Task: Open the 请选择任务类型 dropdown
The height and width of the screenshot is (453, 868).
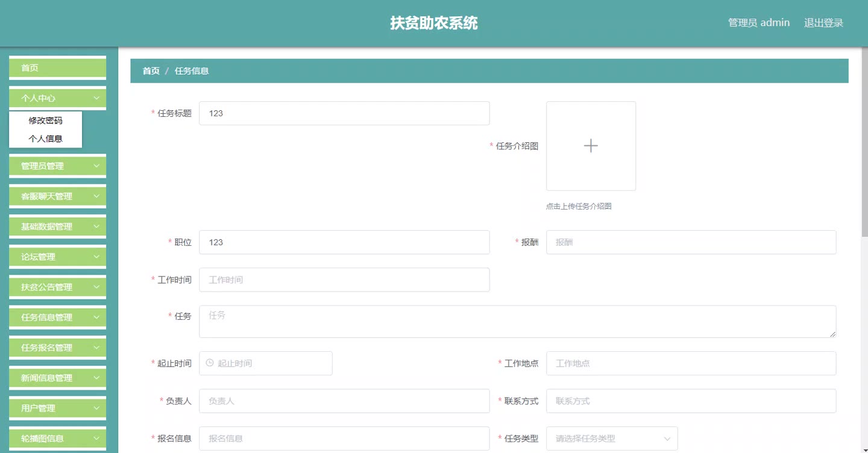Action: point(612,439)
